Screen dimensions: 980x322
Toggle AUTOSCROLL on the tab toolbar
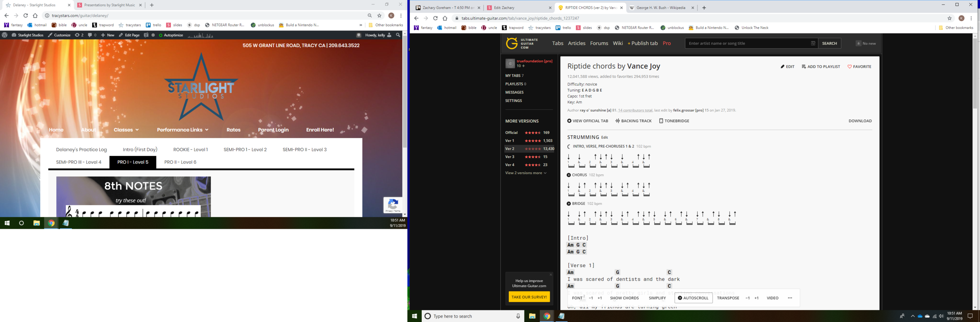(693, 298)
